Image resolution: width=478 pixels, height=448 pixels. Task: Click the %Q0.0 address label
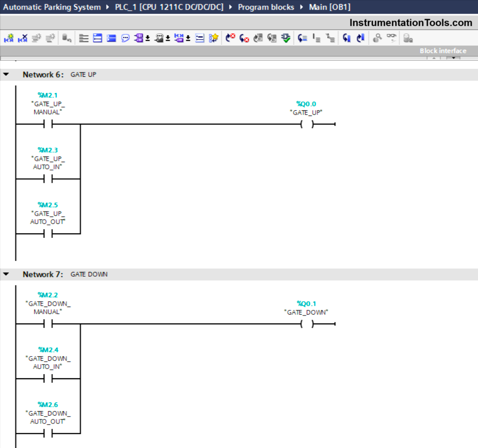[306, 104]
